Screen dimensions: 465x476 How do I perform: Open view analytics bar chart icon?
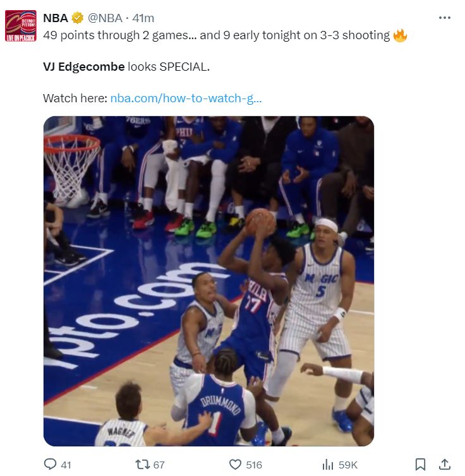[x=327, y=465]
